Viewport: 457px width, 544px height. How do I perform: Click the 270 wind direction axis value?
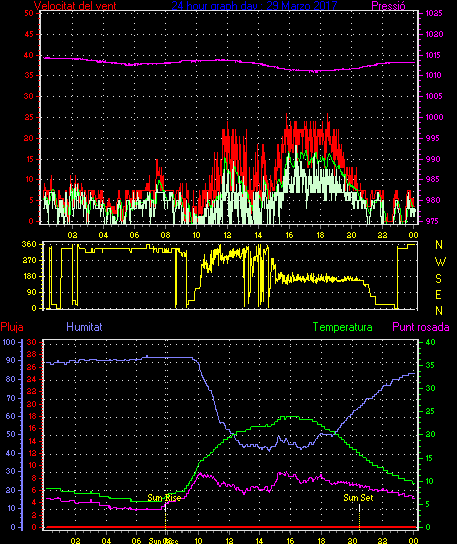(x=29, y=260)
